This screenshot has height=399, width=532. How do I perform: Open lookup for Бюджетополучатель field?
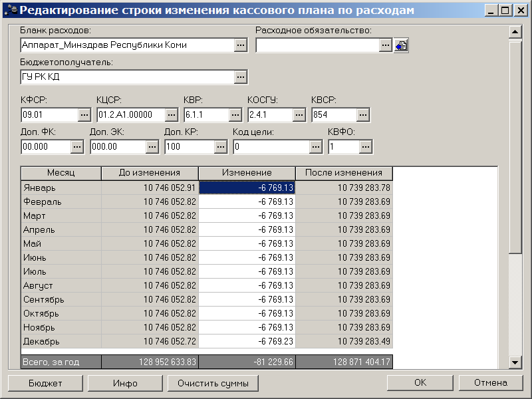(241, 77)
